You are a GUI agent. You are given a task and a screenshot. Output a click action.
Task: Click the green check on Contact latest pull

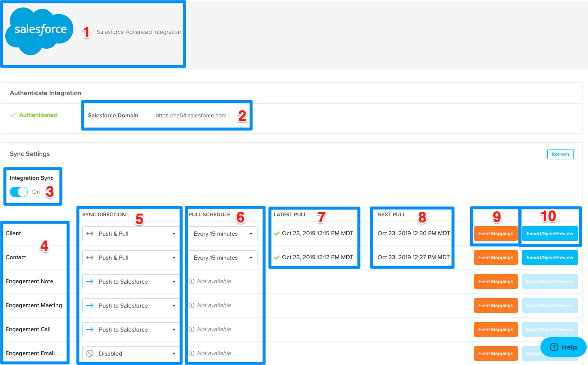277,257
